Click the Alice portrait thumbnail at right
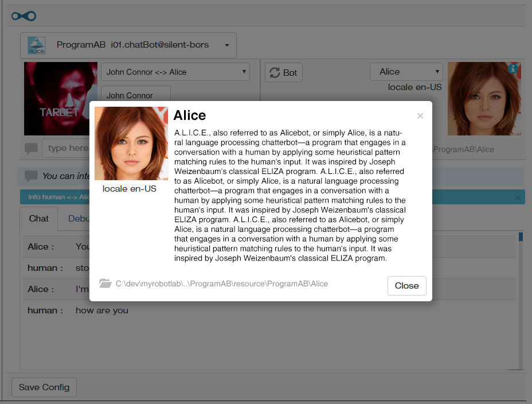The image size is (532, 404). coord(484,99)
